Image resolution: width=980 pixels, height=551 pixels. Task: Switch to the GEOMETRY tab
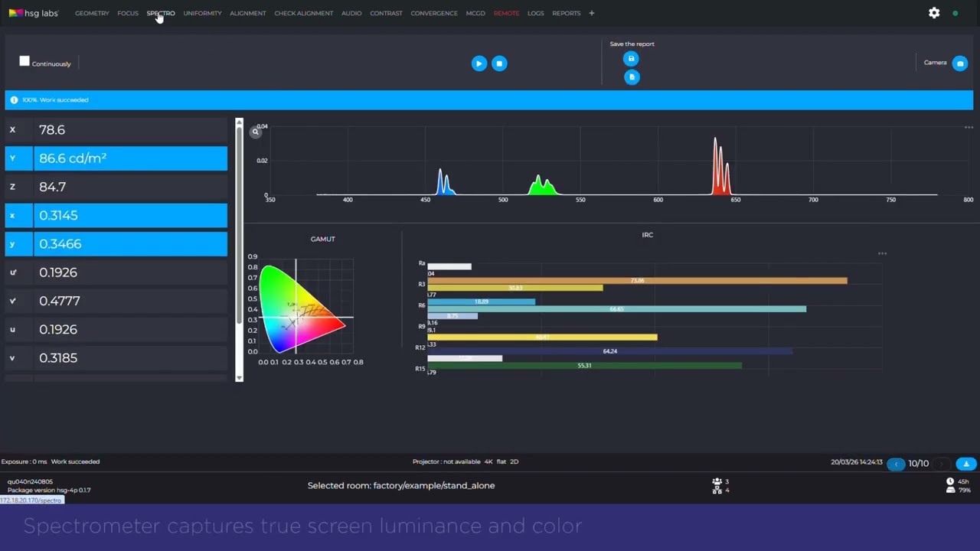point(92,13)
